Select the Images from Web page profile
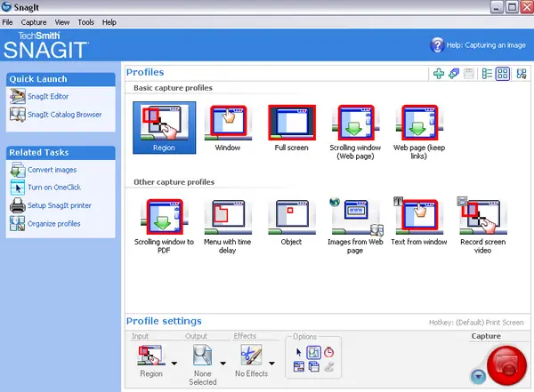The height and width of the screenshot is (392, 534). [355, 226]
